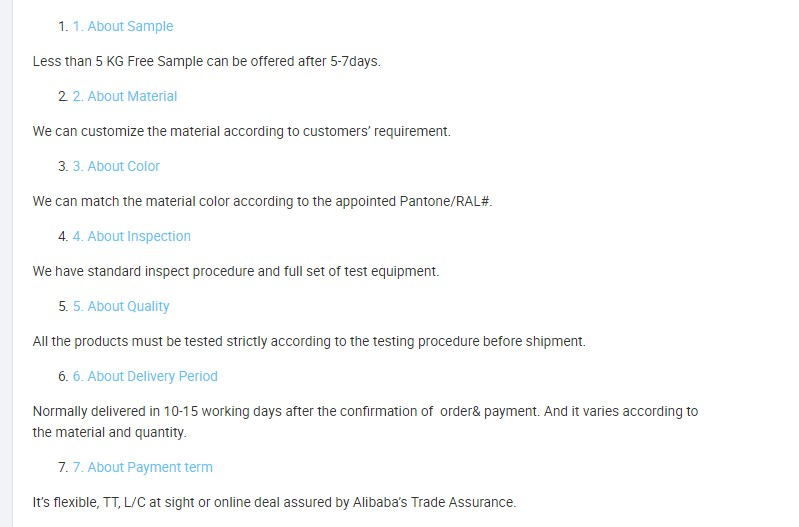
Task: Click the Pantone/RAL color matching sentence
Action: point(262,201)
